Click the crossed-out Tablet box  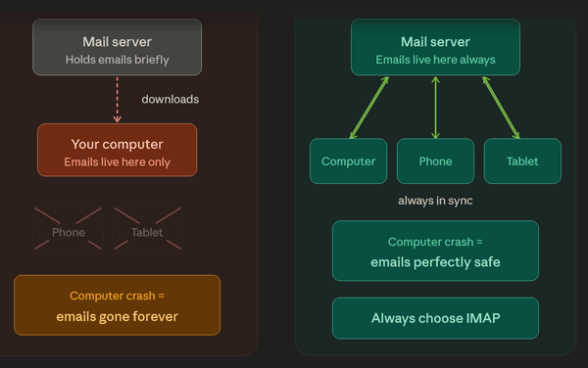pyautogui.click(x=147, y=228)
